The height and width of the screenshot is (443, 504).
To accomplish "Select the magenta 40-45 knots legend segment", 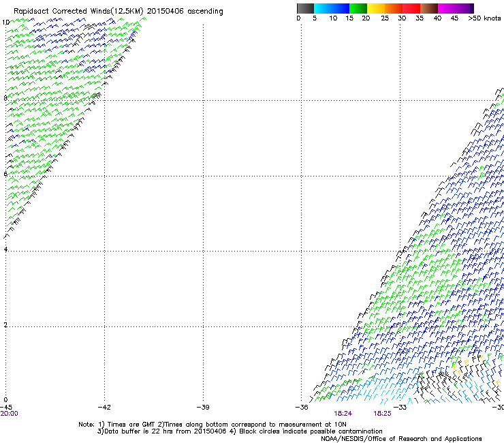I will pos(447,8).
